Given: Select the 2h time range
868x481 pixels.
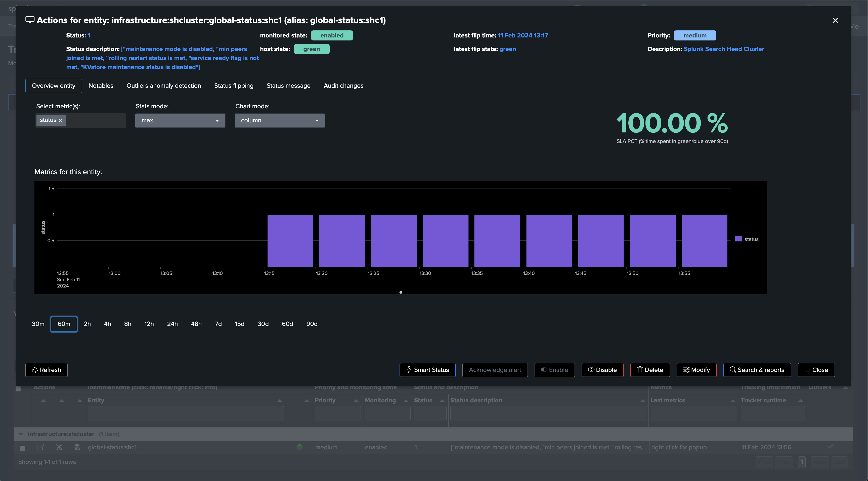Looking at the screenshot, I should pos(87,324).
